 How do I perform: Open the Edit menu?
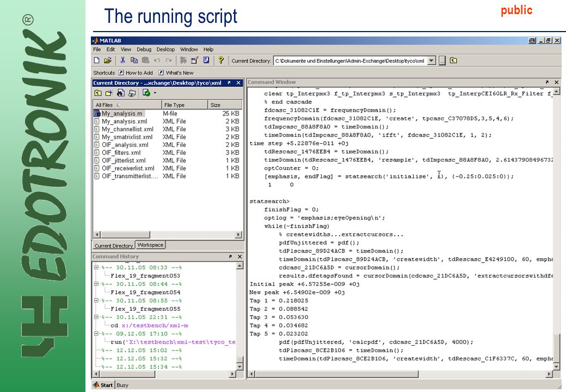pyautogui.click(x=110, y=50)
